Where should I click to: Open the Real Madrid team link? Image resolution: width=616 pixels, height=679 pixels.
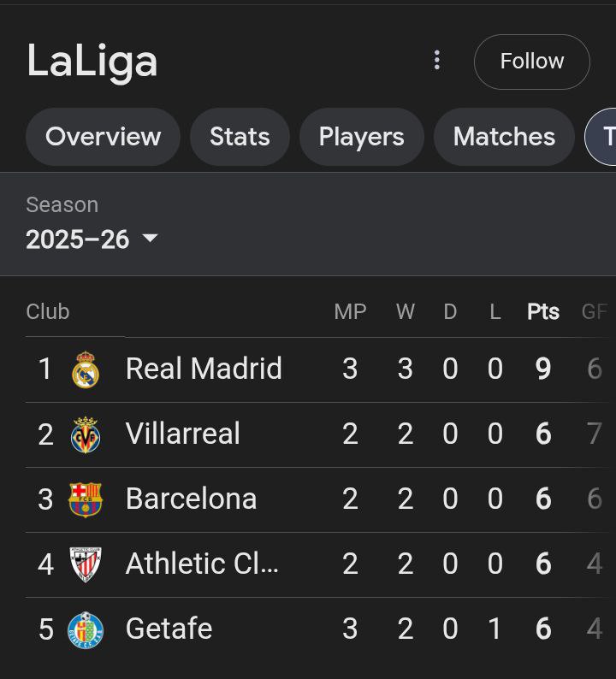(x=204, y=369)
